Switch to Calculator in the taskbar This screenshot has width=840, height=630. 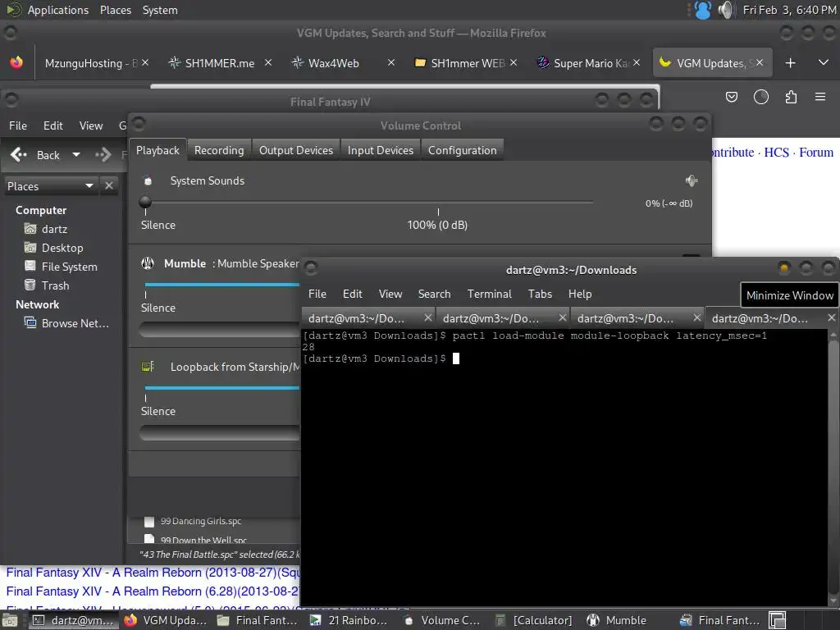coord(534,620)
